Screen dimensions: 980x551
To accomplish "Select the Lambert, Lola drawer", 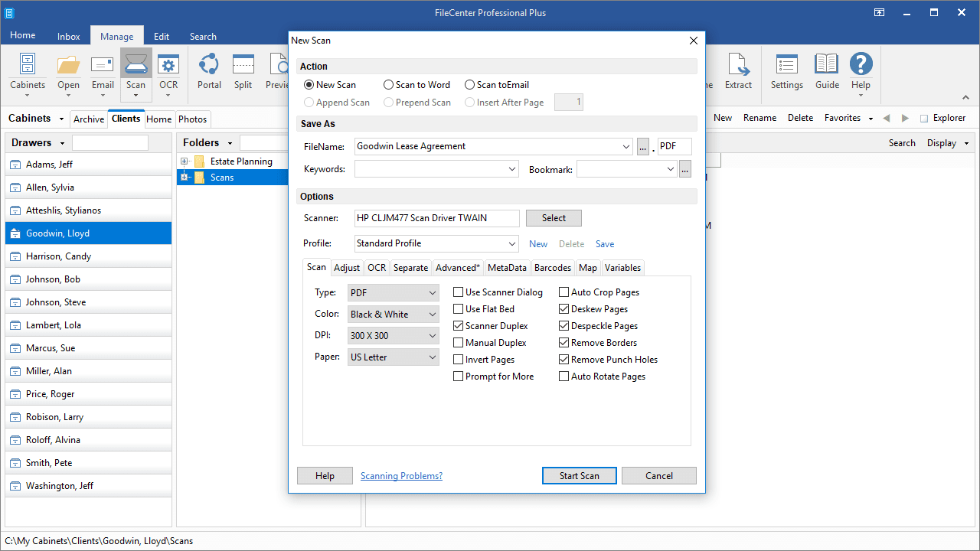I will coord(54,325).
